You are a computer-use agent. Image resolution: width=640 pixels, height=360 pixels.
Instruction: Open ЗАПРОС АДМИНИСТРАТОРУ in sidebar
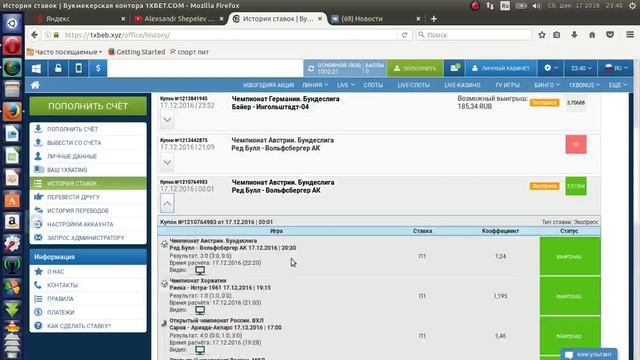[88, 237]
